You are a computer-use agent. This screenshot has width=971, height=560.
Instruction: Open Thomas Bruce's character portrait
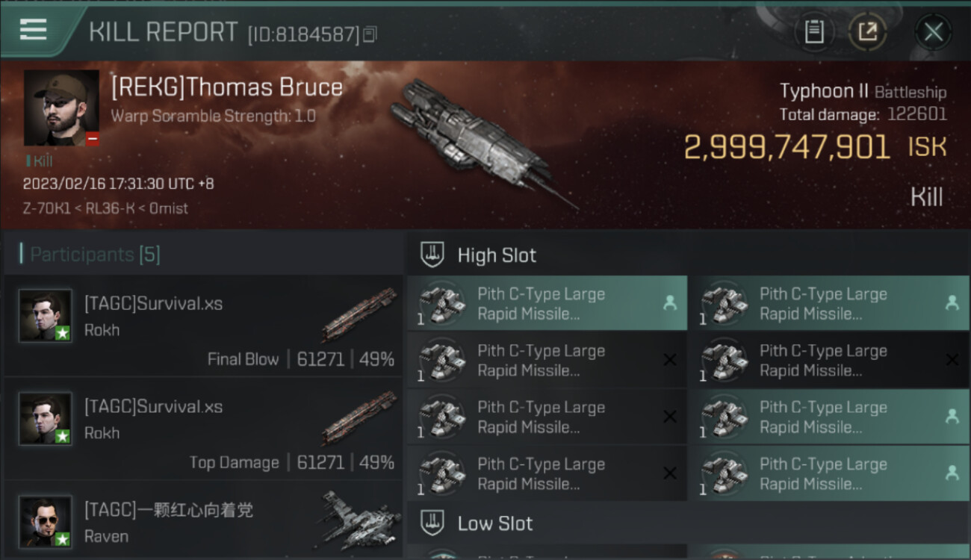coord(61,108)
